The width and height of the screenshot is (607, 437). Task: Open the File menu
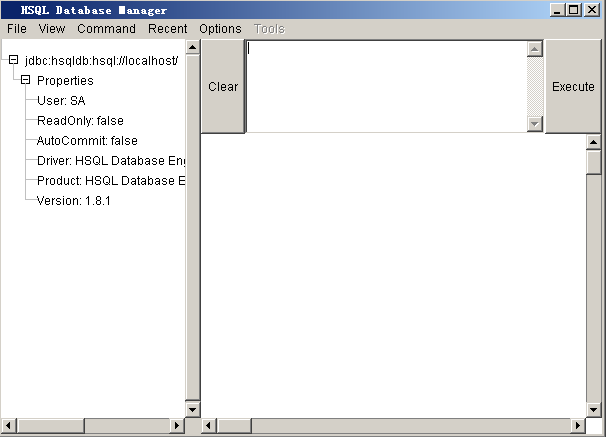click(x=17, y=29)
